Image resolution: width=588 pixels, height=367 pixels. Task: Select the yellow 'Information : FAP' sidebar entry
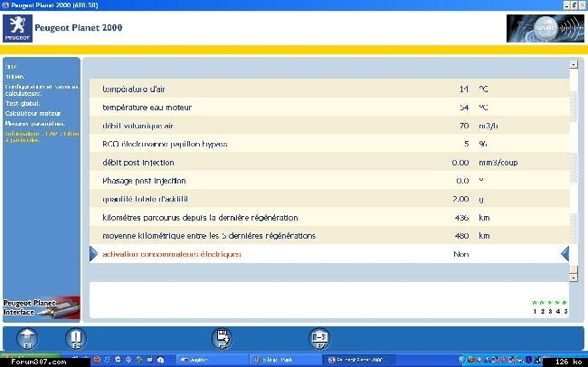(x=42, y=136)
